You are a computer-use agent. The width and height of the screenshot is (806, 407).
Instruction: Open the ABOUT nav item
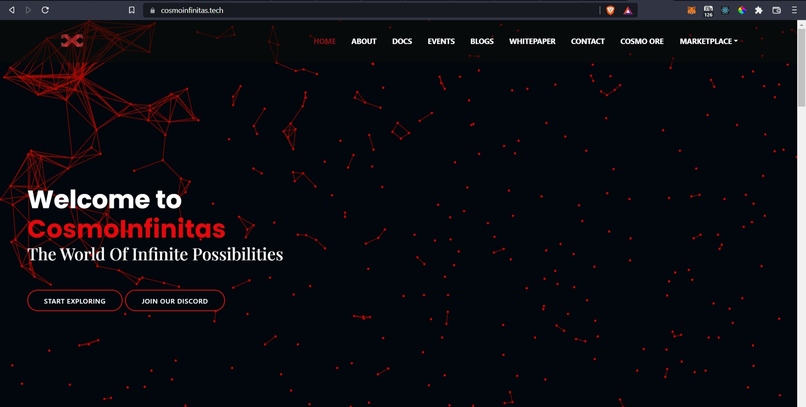(x=364, y=42)
